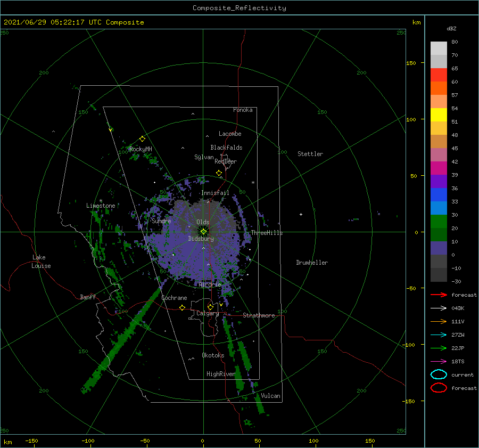Viewport: 479px width, 448px height.
Task: Select the Blackfalds label on the map
Action: (x=226, y=148)
